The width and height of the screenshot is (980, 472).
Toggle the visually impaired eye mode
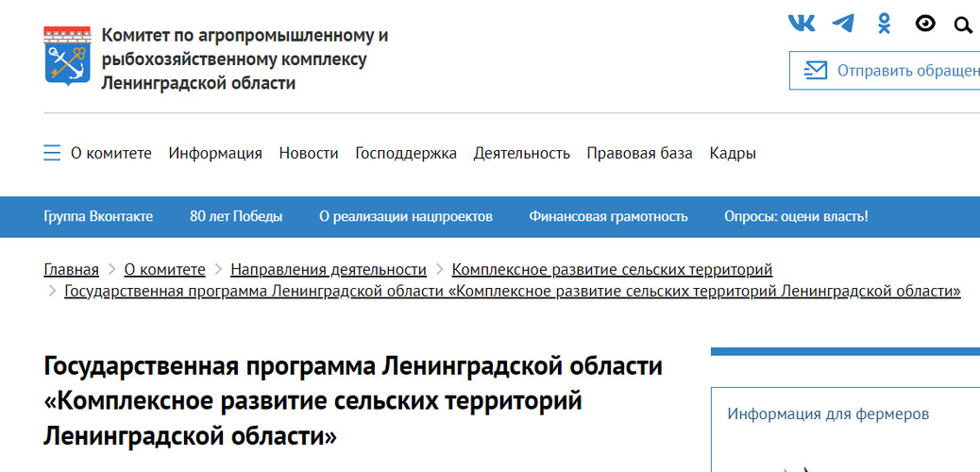tap(925, 24)
